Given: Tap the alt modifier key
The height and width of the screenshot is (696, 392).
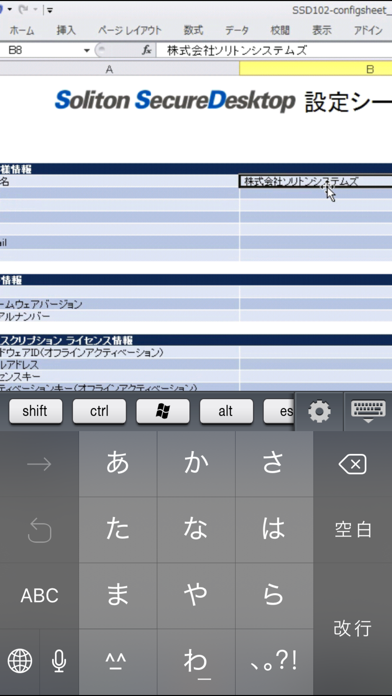Looking at the screenshot, I should pos(226,411).
